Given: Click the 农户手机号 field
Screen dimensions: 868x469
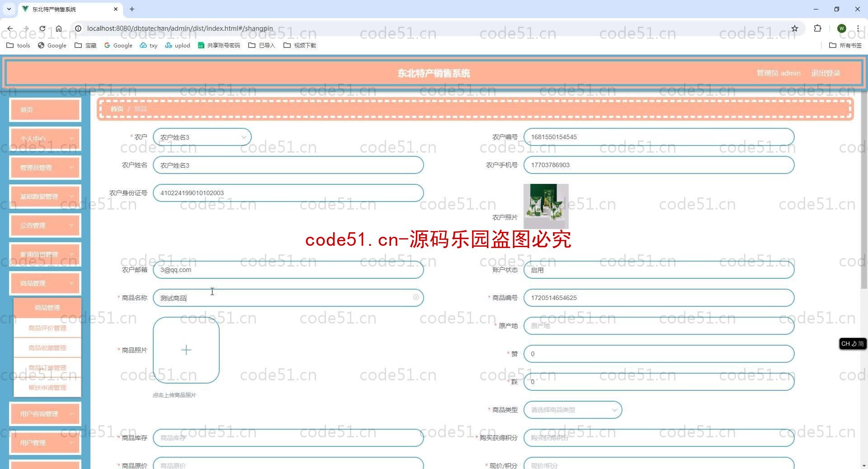Looking at the screenshot, I should click(x=659, y=165).
